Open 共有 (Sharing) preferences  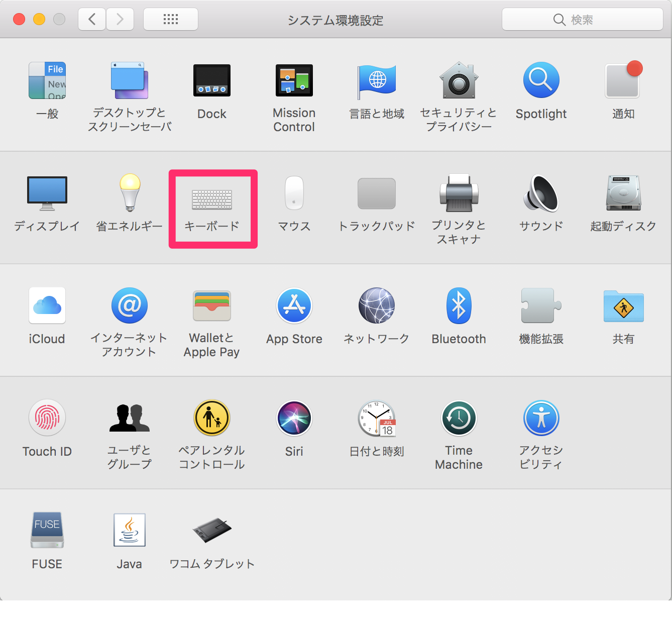pos(623,306)
